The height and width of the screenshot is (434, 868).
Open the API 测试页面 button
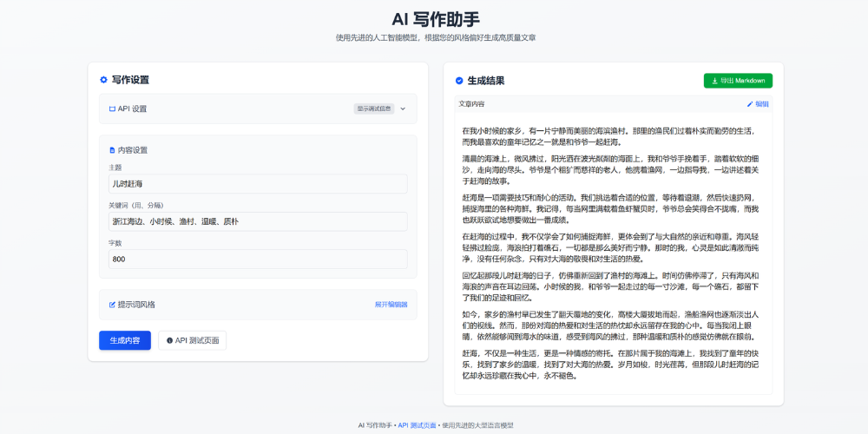192,340
